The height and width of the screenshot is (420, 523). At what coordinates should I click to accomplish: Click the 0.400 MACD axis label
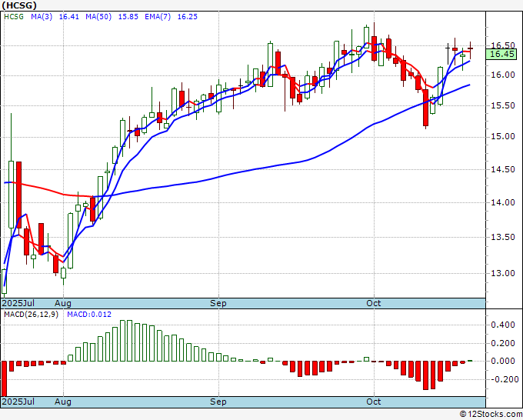[503, 325]
